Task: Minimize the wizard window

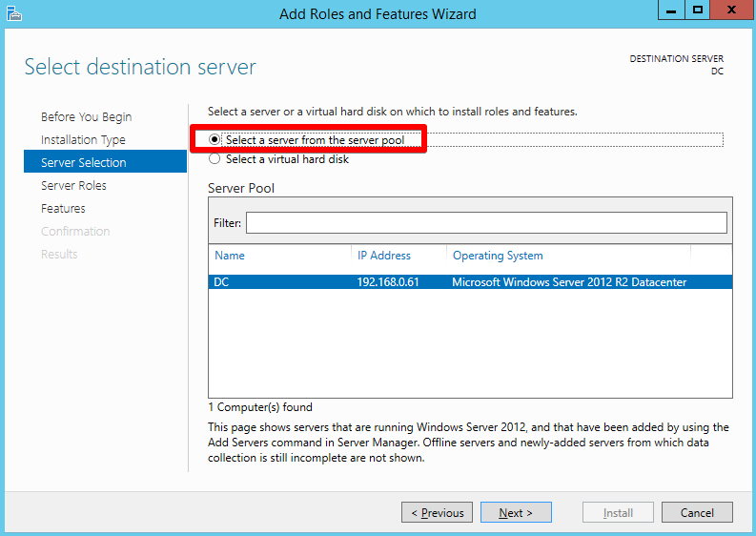Action: pyautogui.click(x=671, y=10)
